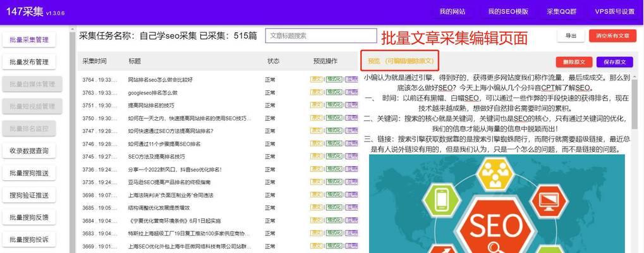The height and width of the screenshot is (253, 644).
Task: Click 格式化 tag for 如何通过11个步骤提高SEO排名
Action: [334, 144]
